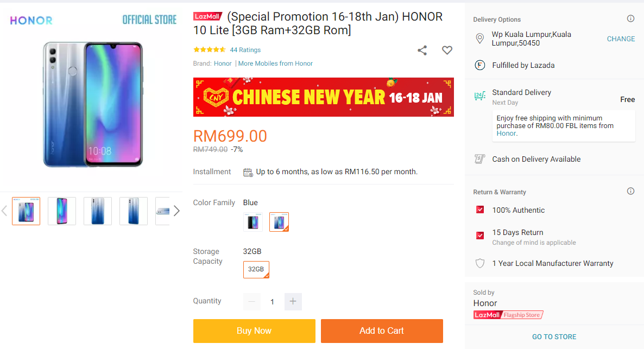644x356 pixels.
Task: Click the Delivery Options info icon
Action: pos(630,19)
